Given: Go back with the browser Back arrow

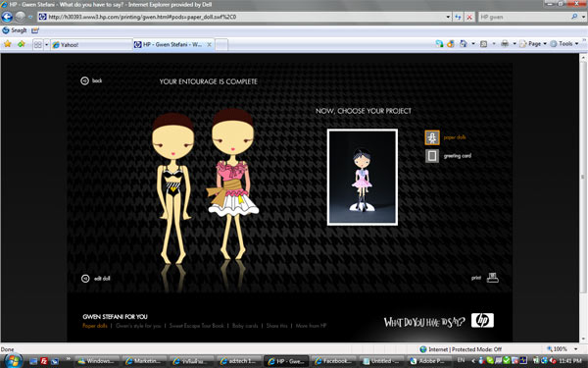Looking at the screenshot, I should click(x=7, y=17).
